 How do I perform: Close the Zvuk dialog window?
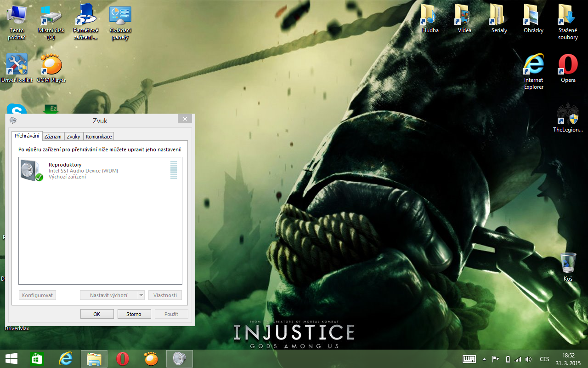[x=185, y=119]
